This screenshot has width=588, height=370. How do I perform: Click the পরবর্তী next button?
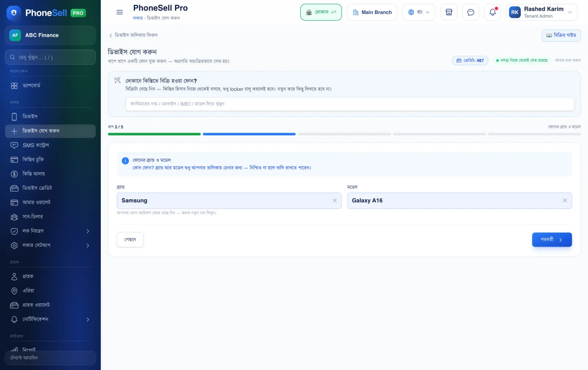(552, 240)
